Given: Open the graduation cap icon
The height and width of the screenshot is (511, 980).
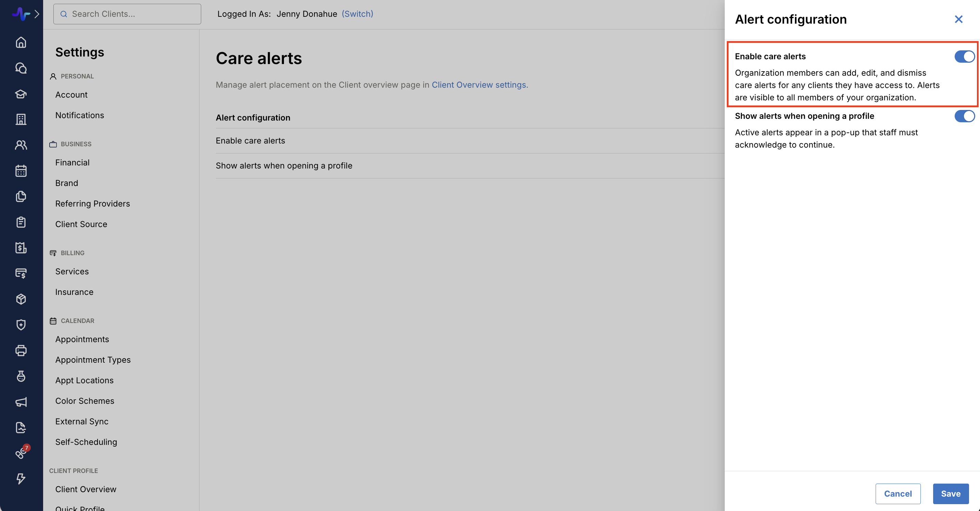Looking at the screenshot, I should point(21,94).
